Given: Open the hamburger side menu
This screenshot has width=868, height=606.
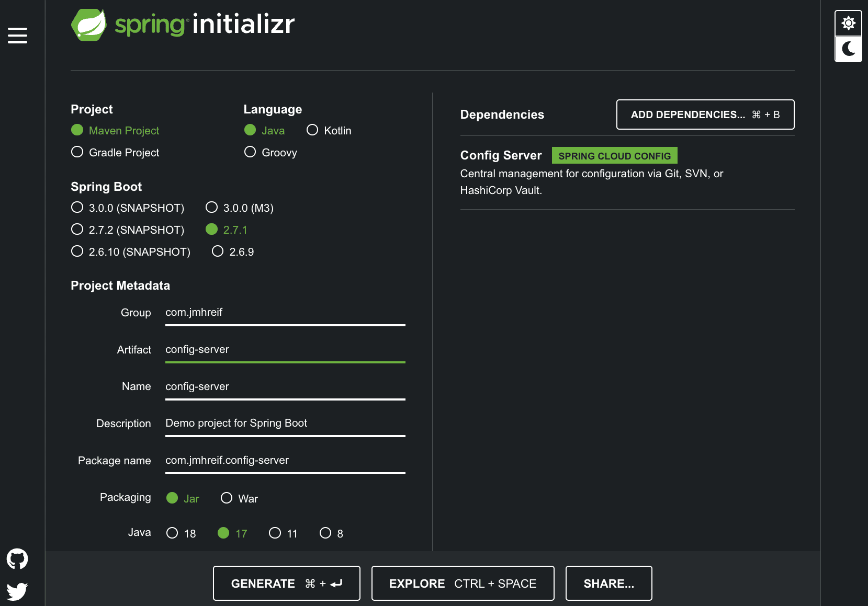Looking at the screenshot, I should click(x=17, y=35).
